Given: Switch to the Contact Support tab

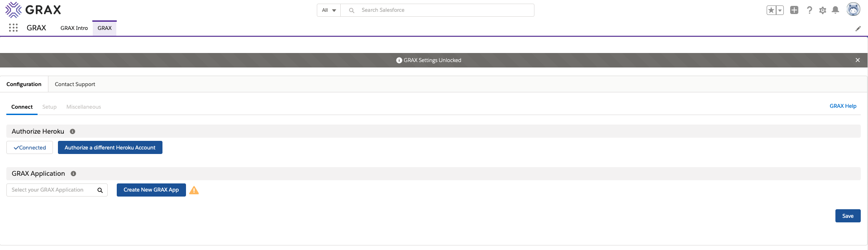Looking at the screenshot, I should (x=75, y=84).
